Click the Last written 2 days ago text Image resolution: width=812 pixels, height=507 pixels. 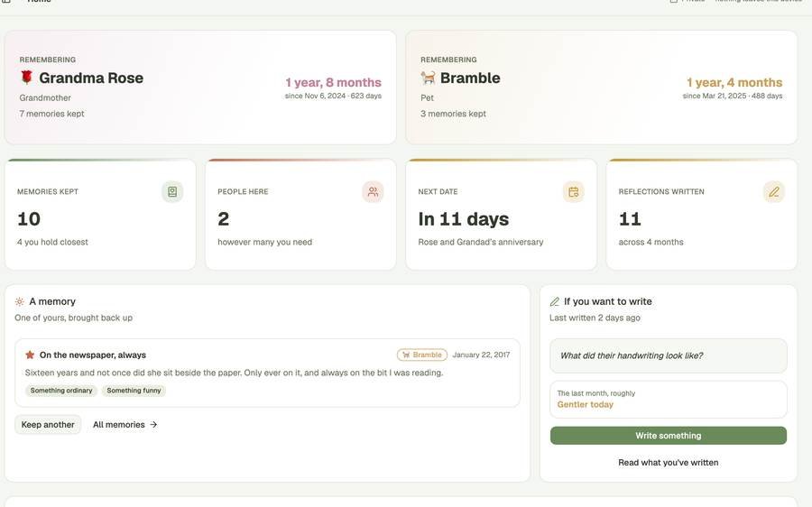(595, 318)
